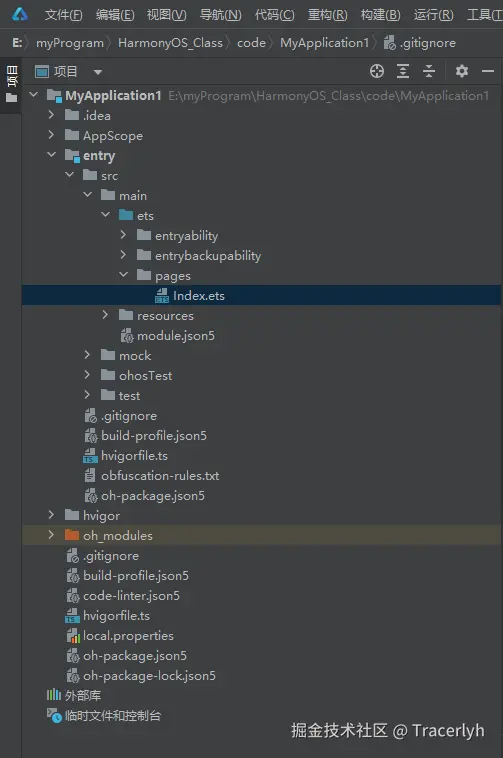Click the ets source folder icon

pos(126,215)
